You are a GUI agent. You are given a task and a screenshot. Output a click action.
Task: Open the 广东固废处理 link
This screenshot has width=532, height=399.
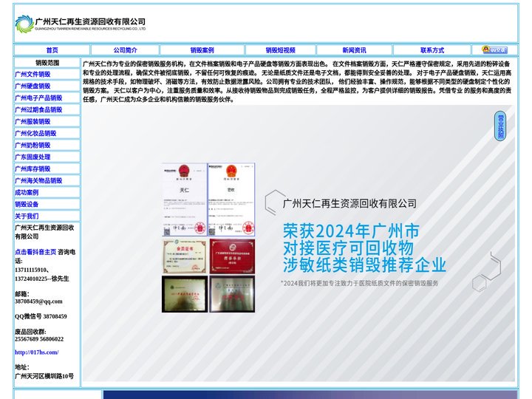(33, 157)
